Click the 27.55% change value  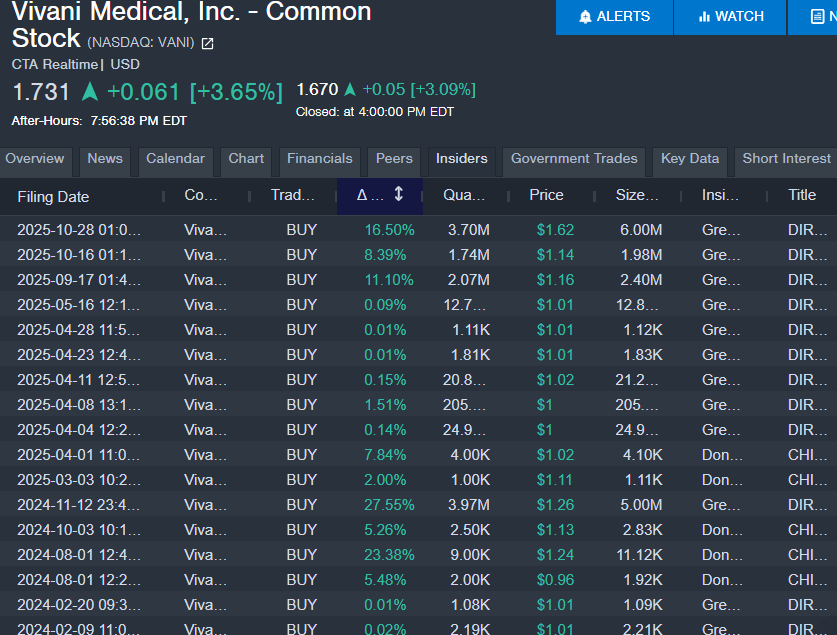(389, 505)
